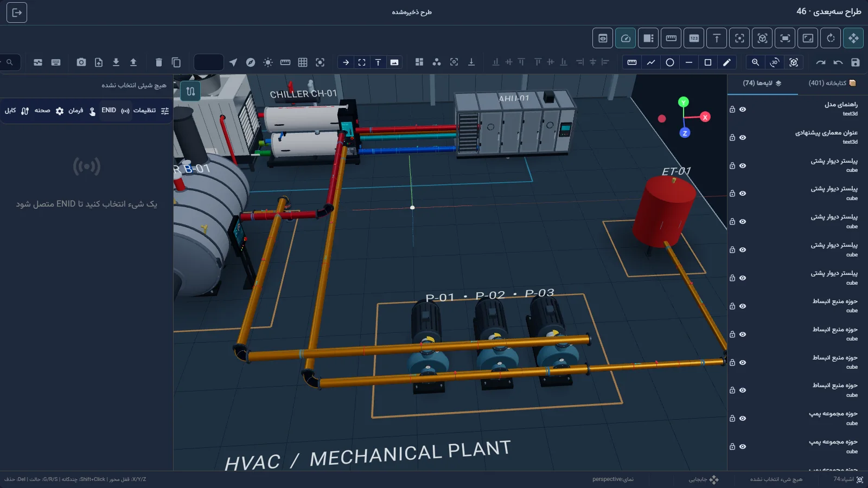
Task: Toggle the sun lighting icon
Action: pyautogui.click(x=268, y=62)
